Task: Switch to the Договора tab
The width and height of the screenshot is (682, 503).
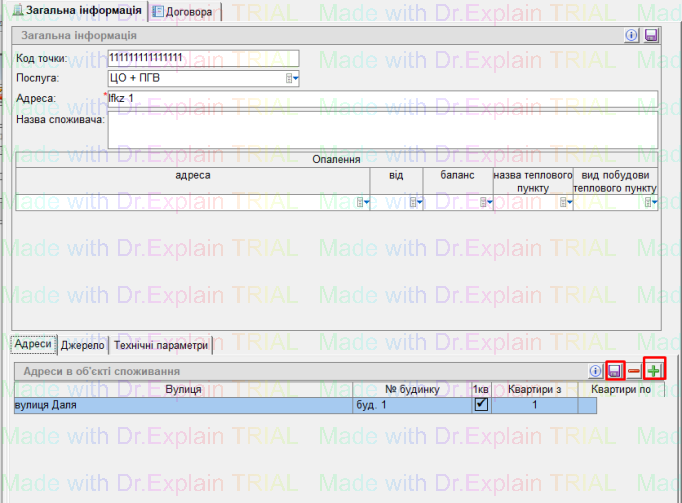Action: [x=181, y=11]
